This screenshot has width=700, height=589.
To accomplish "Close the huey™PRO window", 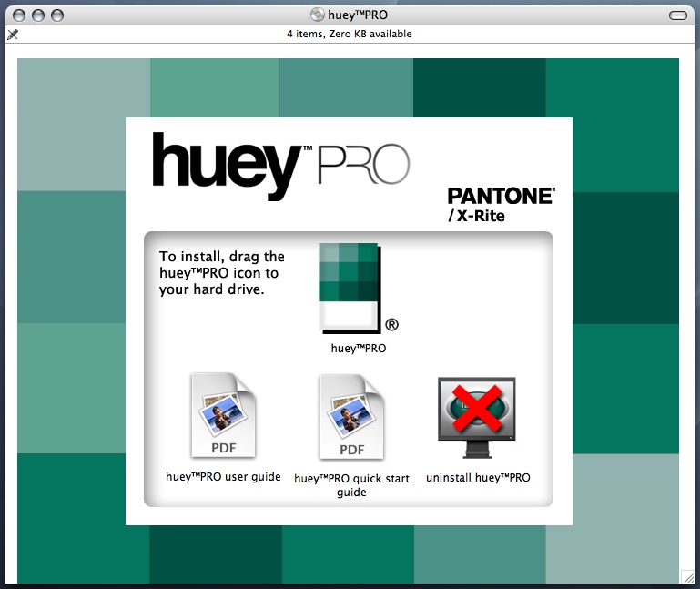I will 19,15.
